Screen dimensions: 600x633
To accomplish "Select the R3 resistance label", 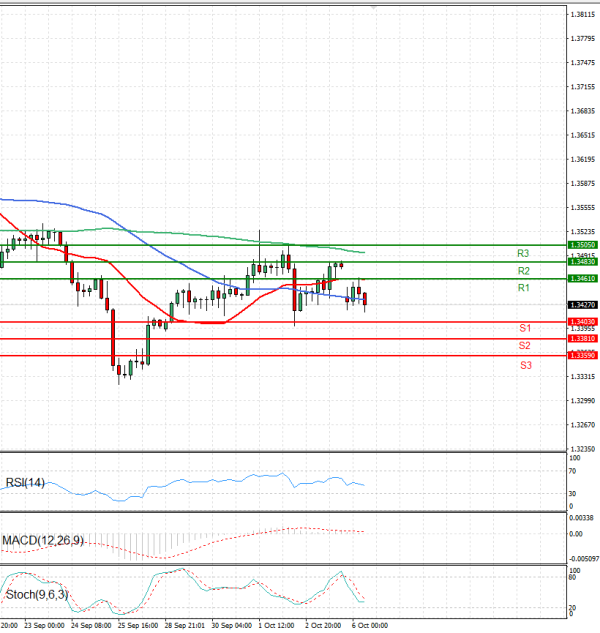I will point(523,254).
